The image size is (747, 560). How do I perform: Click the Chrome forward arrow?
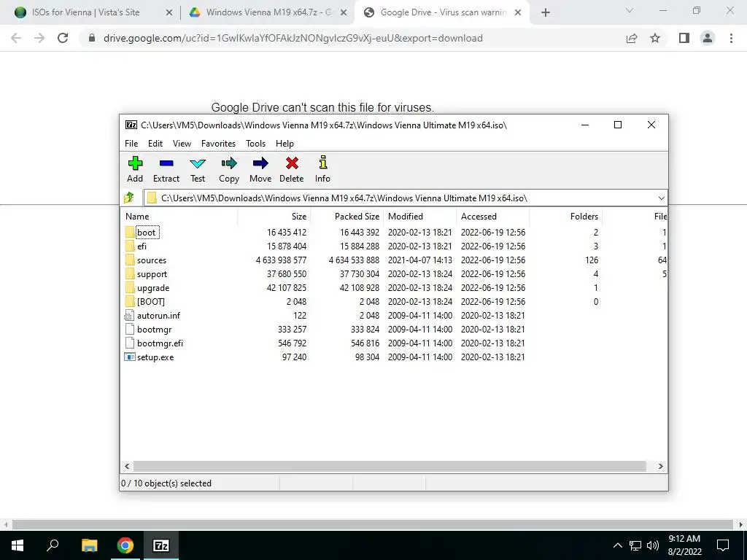pos(39,38)
